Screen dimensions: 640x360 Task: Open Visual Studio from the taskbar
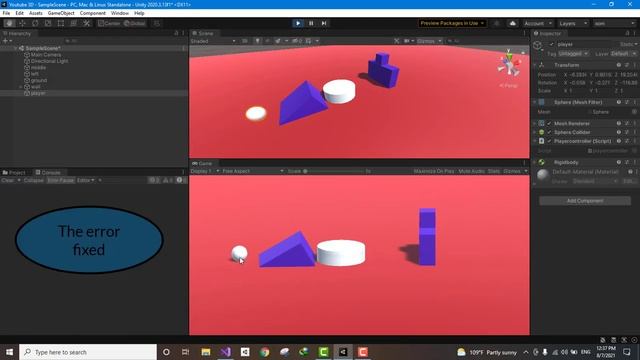(x=225, y=352)
